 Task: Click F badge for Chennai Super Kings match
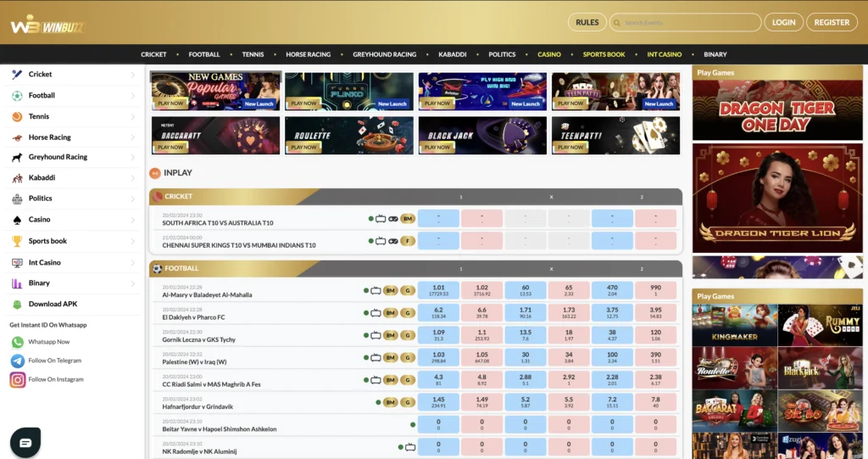tap(408, 241)
